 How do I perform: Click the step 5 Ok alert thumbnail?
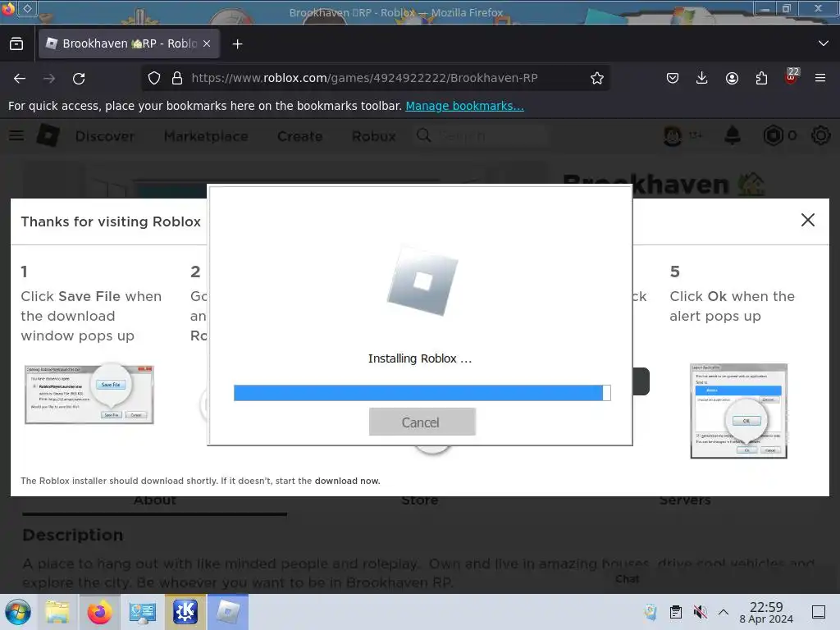point(739,412)
